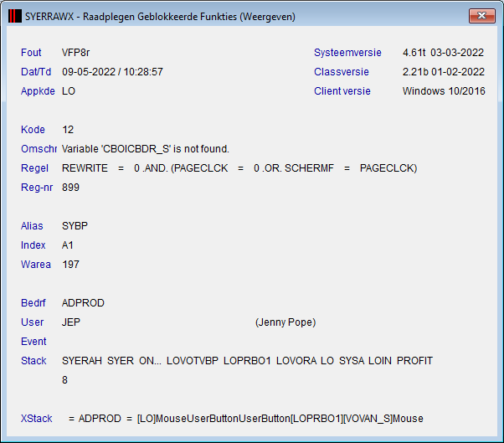Click the 'XStack' label

[37, 419]
